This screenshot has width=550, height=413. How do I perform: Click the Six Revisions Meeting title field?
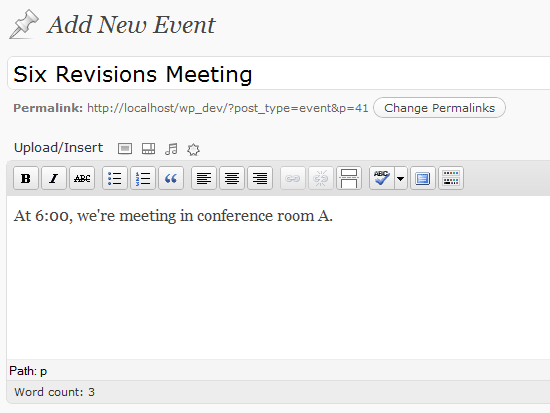tap(279, 73)
